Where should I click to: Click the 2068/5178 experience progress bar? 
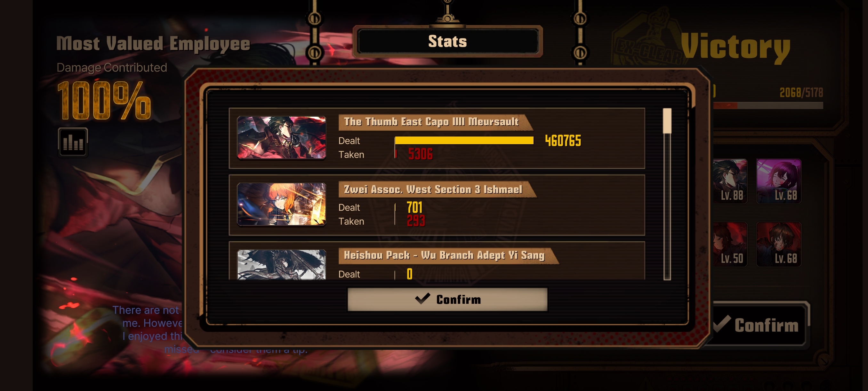pos(768,105)
